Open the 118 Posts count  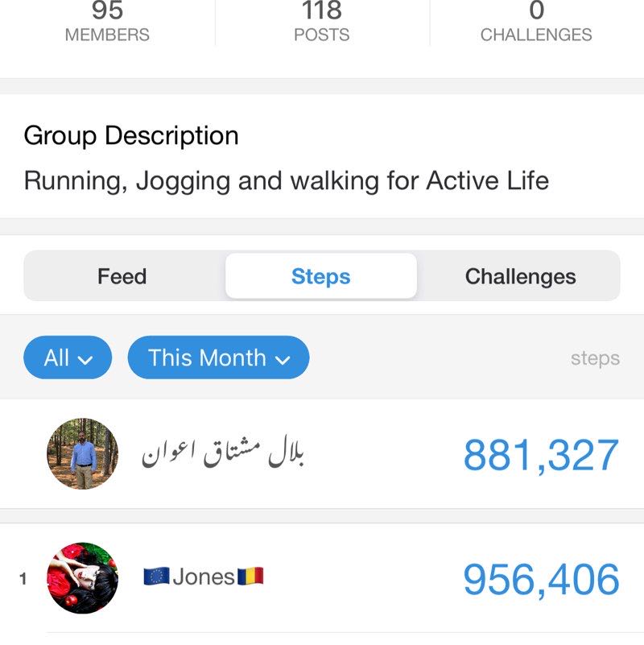[322, 22]
